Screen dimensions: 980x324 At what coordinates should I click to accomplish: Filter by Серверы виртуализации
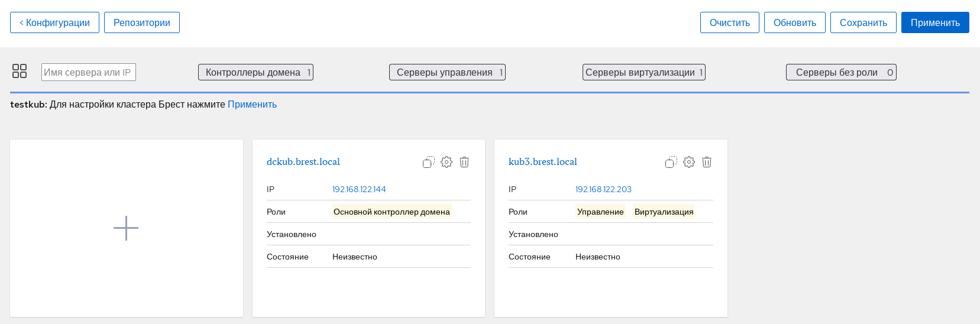tap(643, 72)
